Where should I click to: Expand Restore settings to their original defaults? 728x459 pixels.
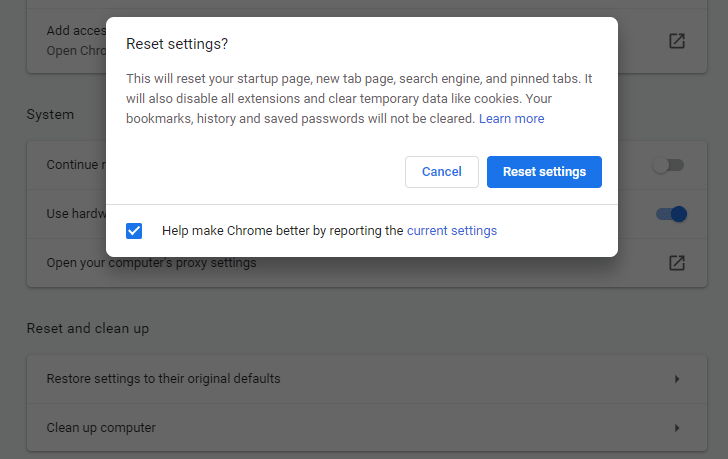point(367,379)
